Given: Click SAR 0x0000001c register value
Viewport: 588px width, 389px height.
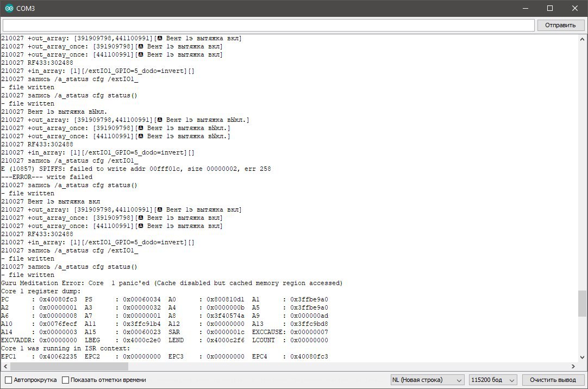Looking at the screenshot, I should pyautogui.click(x=226, y=332).
